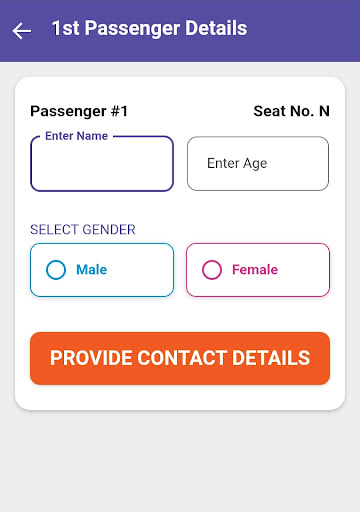Select the Female radio circle
The width and height of the screenshot is (360, 512).
212,270
